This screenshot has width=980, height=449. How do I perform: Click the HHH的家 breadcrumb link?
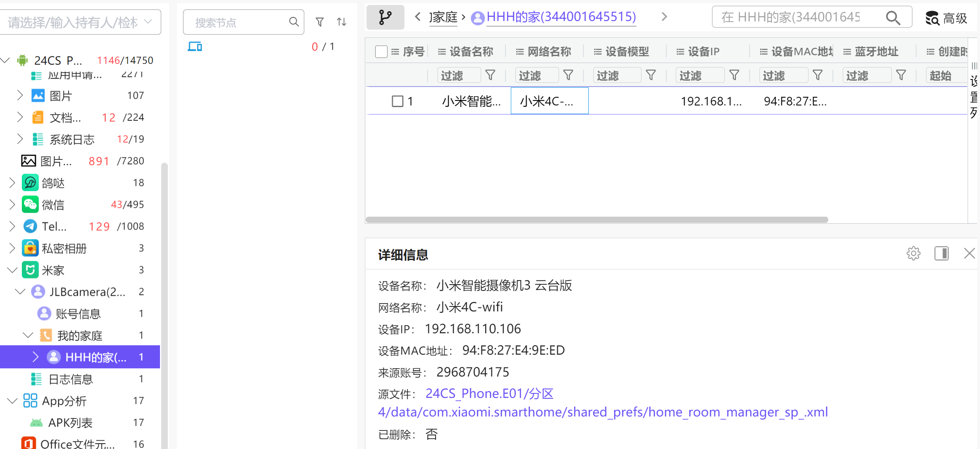pyautogui.click(x=561, y=17)
